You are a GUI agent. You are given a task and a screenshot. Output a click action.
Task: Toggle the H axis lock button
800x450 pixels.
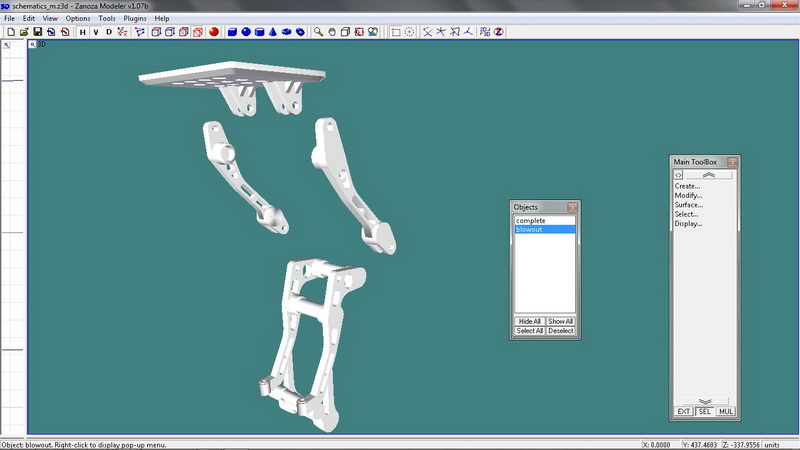coord(82,32)
